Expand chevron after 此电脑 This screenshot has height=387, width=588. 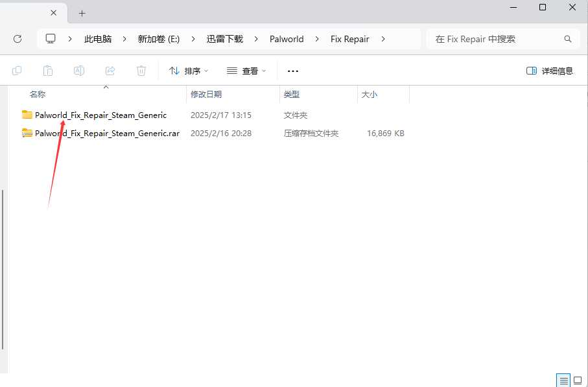(x=124, y=39)
